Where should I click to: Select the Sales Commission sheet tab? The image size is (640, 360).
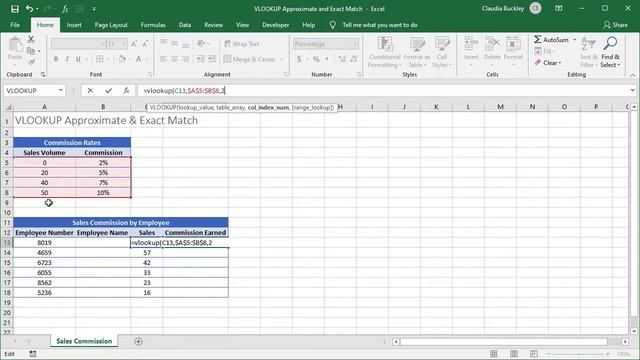point(84,341)
